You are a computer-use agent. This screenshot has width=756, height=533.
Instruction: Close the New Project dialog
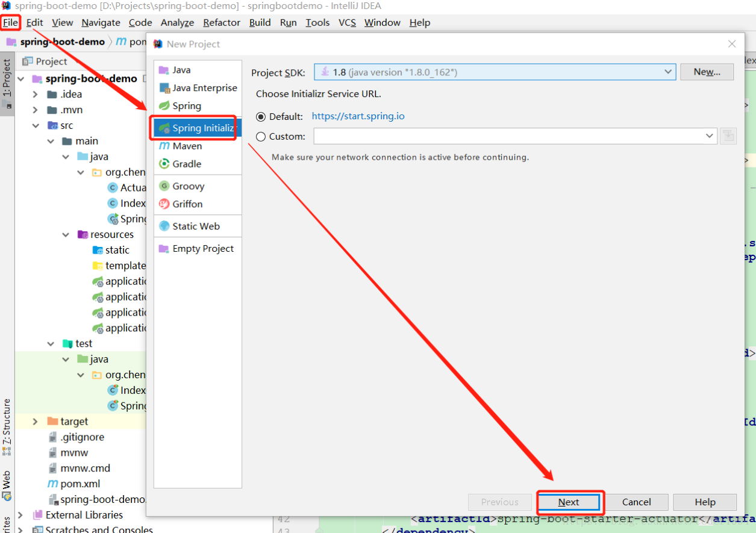(732, 44)
